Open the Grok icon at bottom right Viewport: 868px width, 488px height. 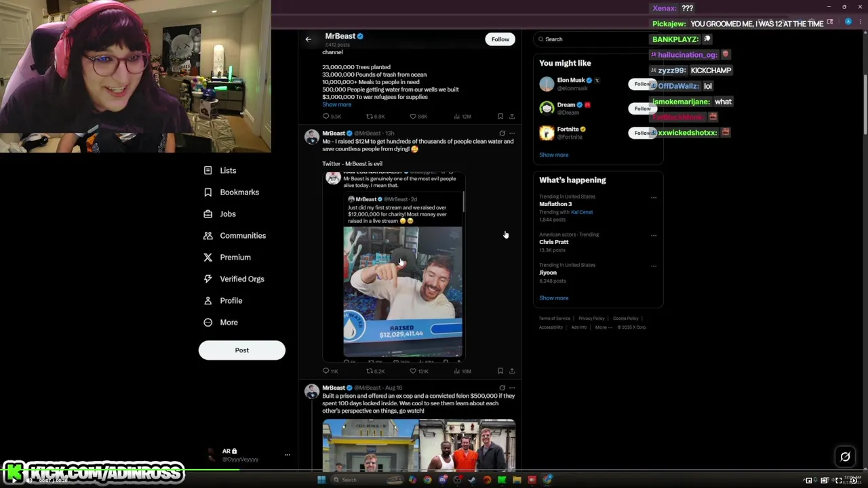pyautogui.click(x=845, y=457)
